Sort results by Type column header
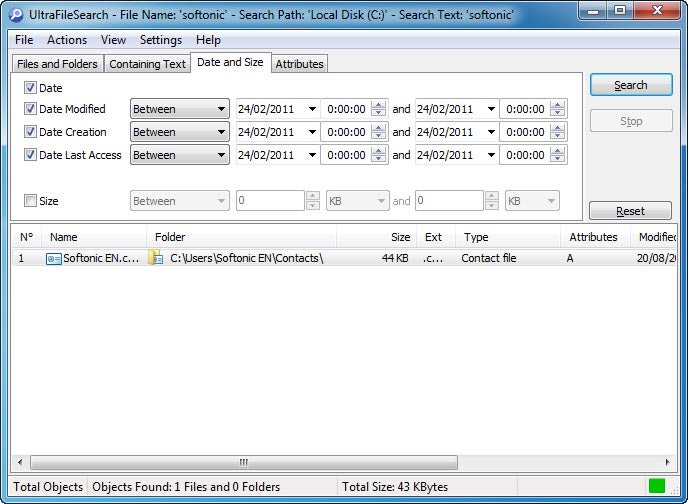Viewport: 688px width, 504px height. 508,237
